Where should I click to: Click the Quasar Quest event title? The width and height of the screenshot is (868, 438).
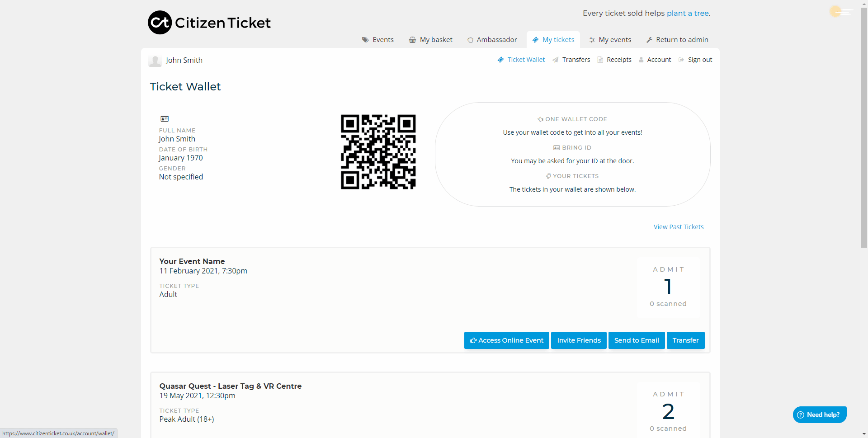(231, 386)
